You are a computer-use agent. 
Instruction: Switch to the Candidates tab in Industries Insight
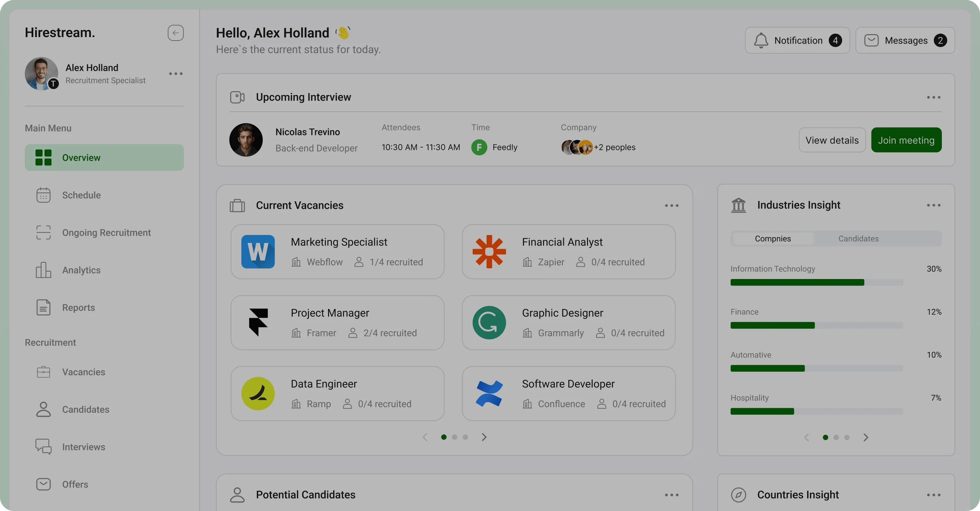(x=858, y=239)
